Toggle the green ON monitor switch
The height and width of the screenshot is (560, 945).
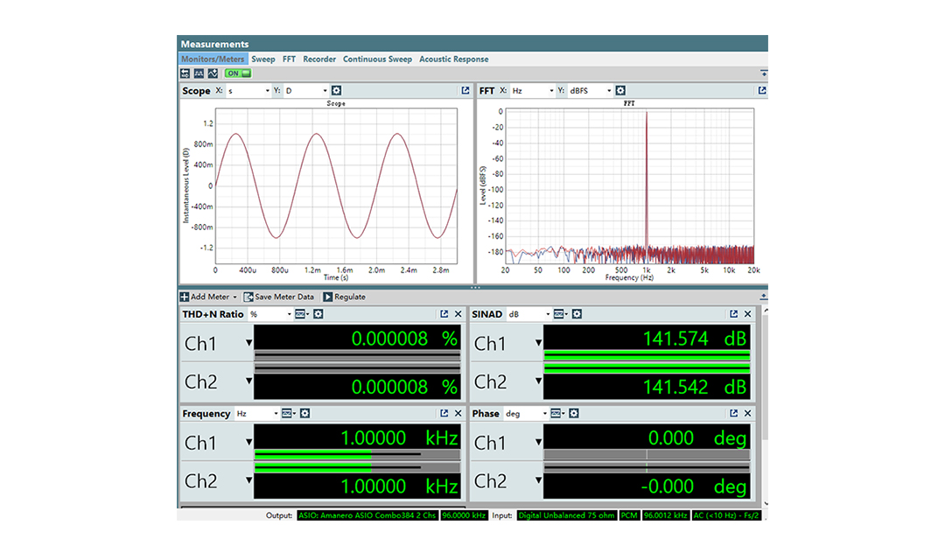coord(237,73)
